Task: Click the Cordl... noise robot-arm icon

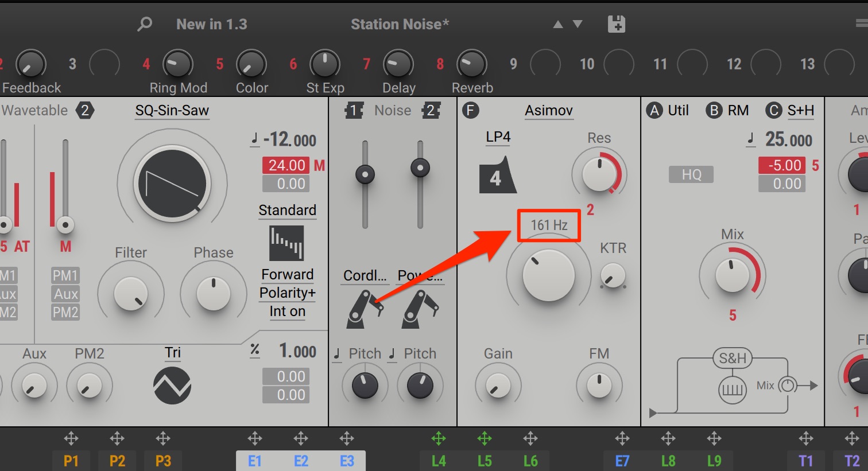Action: coord(365,309)
